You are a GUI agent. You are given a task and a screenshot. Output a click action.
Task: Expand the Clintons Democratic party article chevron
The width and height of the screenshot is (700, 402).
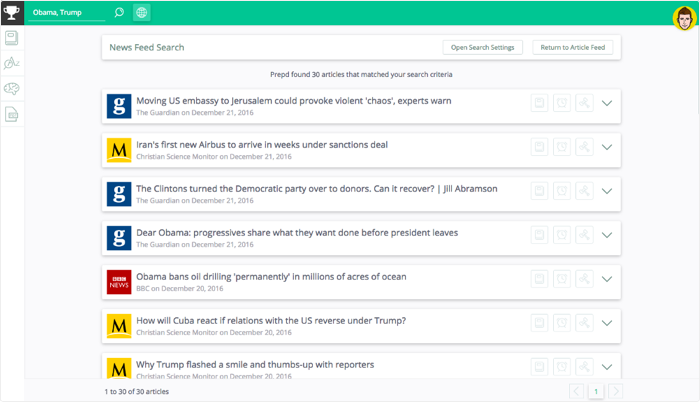(x=607, y=191)
